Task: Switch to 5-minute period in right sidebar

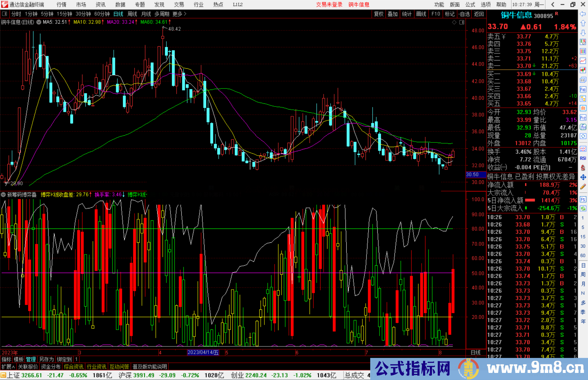Action: (583, 227)
